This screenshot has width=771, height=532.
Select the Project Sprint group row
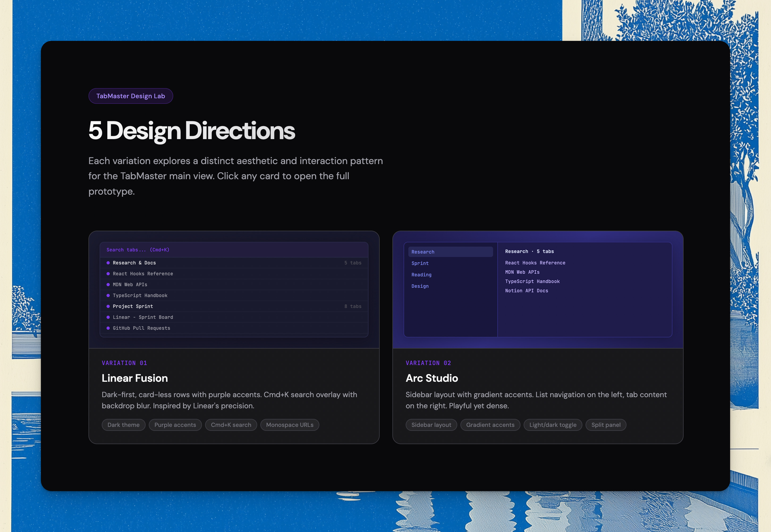coord(234,306)
